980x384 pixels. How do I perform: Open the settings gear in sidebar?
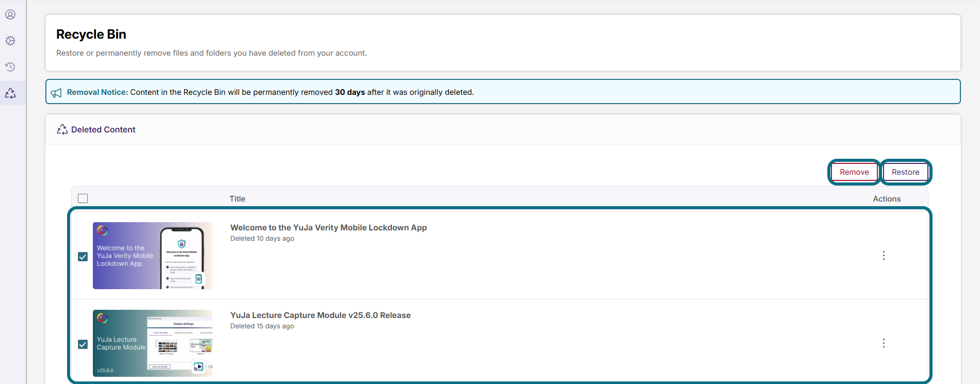pos(10,41)
